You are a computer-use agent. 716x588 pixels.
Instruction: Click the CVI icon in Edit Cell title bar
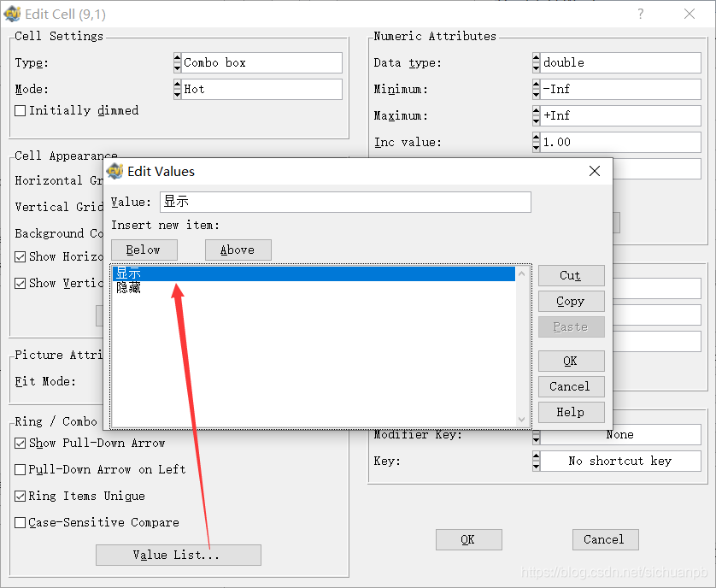pyautogui.click(x=12, y=15)
